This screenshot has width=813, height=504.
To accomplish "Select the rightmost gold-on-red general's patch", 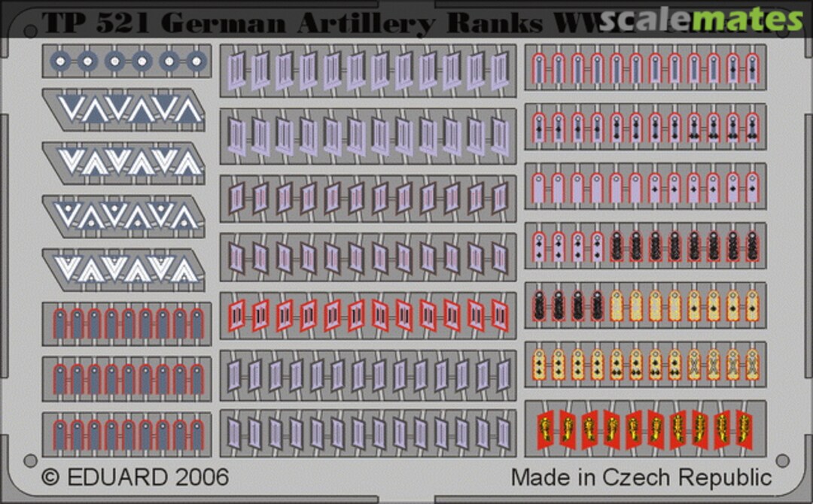I will click(x=744, y=430).
